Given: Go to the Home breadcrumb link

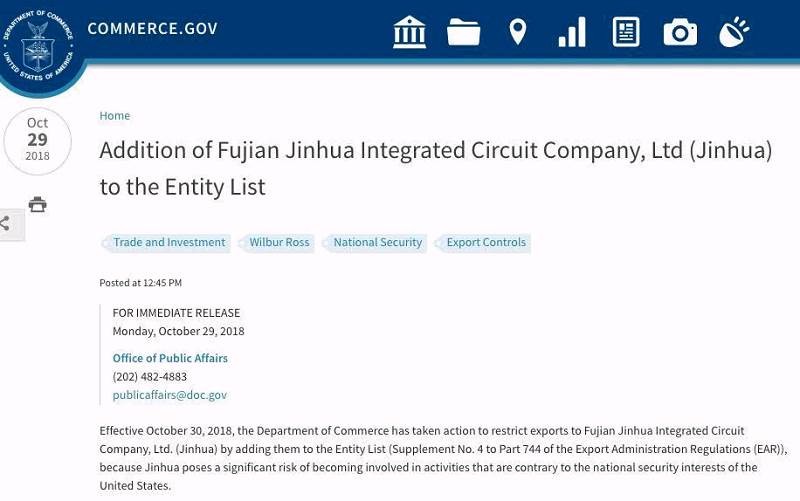Looking at the screenshot, I should tap(114, 116).
